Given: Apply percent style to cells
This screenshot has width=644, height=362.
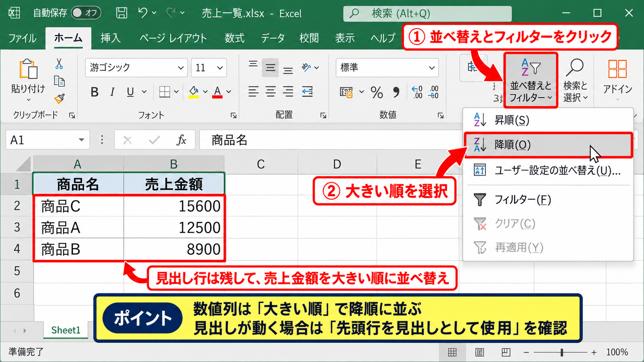Looking at the screenshot, I should click(x=377, y=92).
